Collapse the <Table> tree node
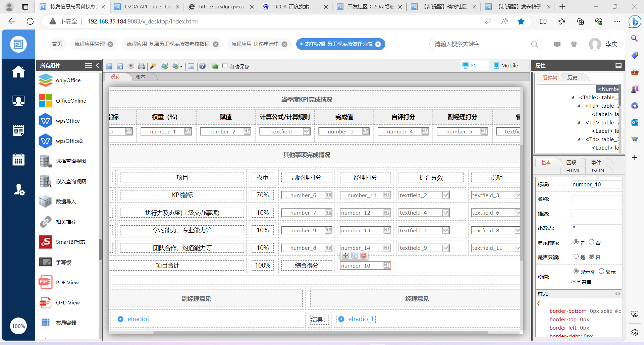Screen dimensions: 644x345 click(573, 98)
